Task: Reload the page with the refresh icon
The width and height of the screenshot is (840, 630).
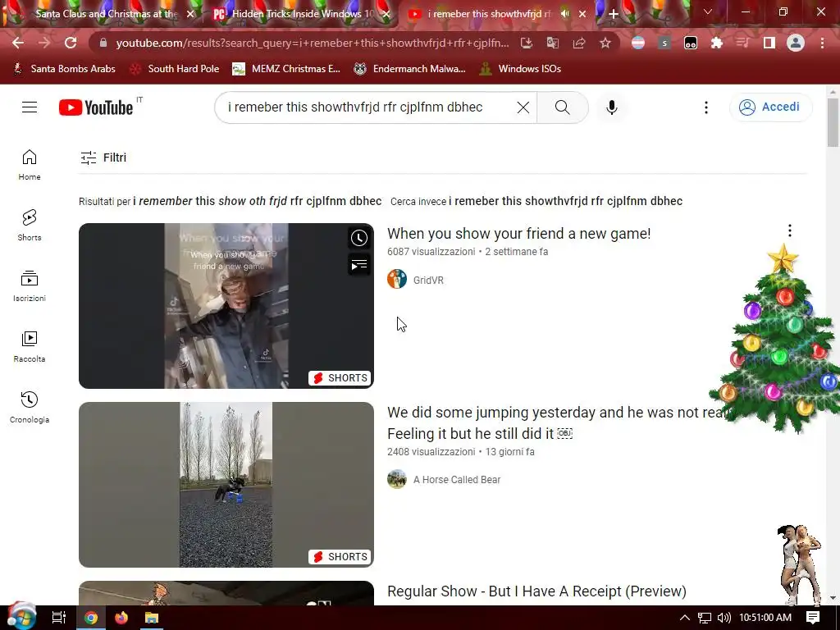Action: click(x=71, y=43)
